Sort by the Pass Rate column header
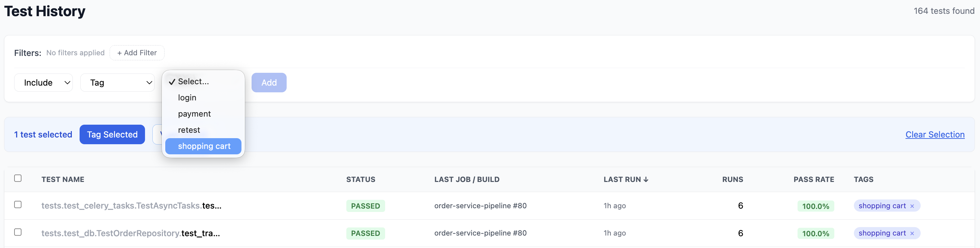This screenshot has height=248, width=980. coord(814,180)
